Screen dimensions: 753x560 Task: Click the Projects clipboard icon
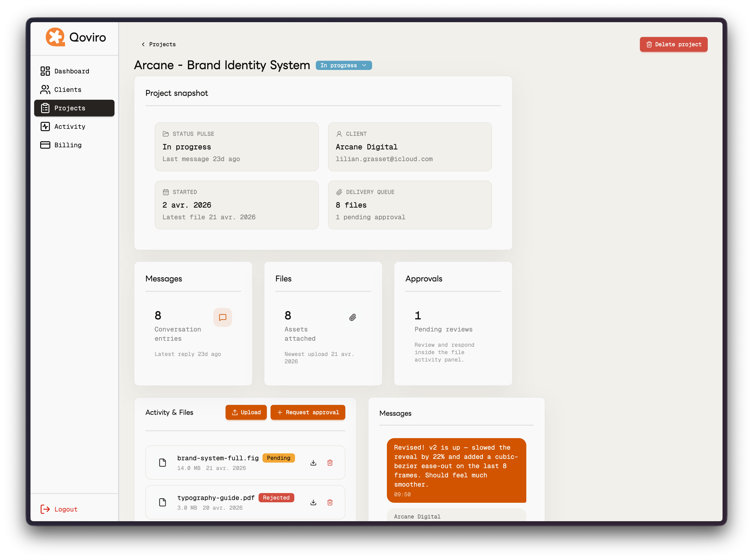[45, 108]
